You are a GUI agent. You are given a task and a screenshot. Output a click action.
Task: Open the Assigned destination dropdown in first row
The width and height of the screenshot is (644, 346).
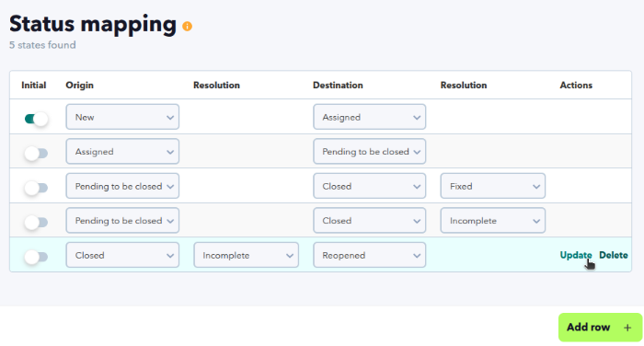click(369, 117)
